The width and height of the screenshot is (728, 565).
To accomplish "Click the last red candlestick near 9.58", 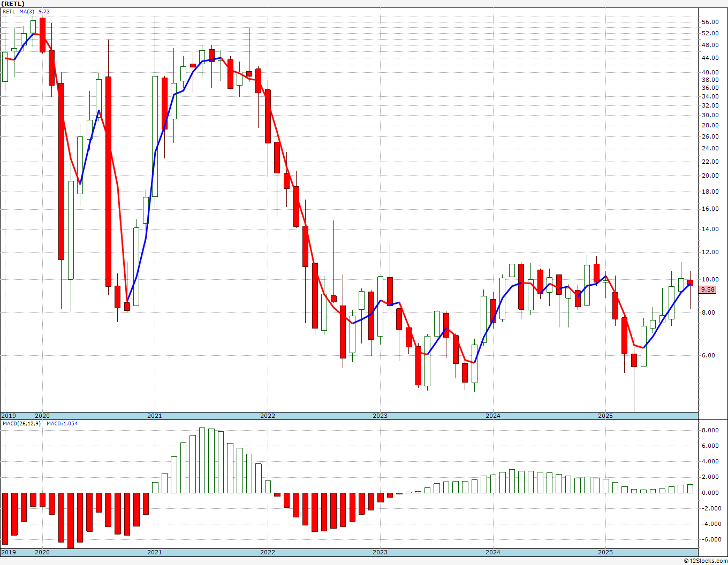I will click(x=691, y=282).
